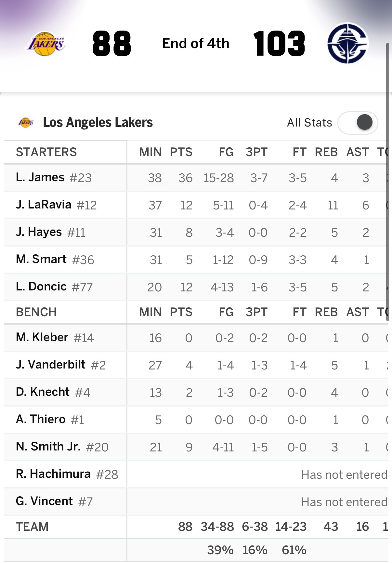The image size is (392, 563).
Task: Open J. Vanderbilt player profile
Action: tap(51, 365)
